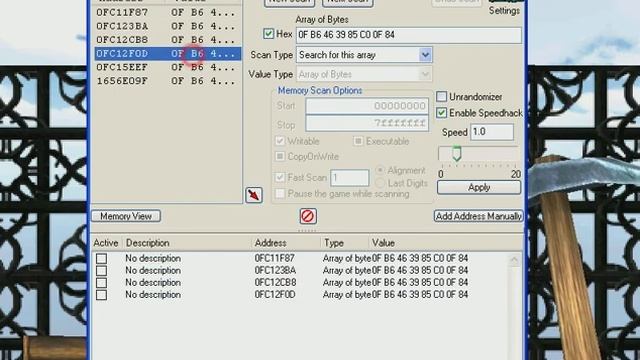Viewport: 640px width, 360px height.
Task: Click the Address column header in table
Action: click(x=286, y=243)
